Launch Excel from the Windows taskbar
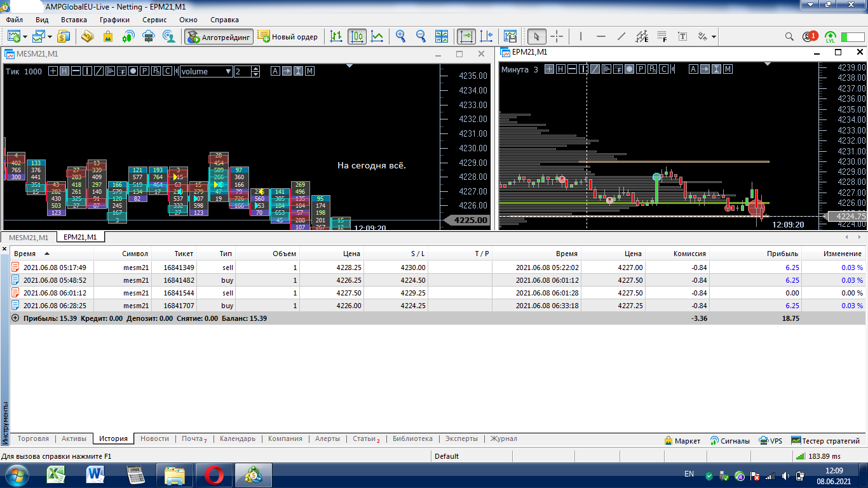Screen dimensions: 868x488 (57, 475)
